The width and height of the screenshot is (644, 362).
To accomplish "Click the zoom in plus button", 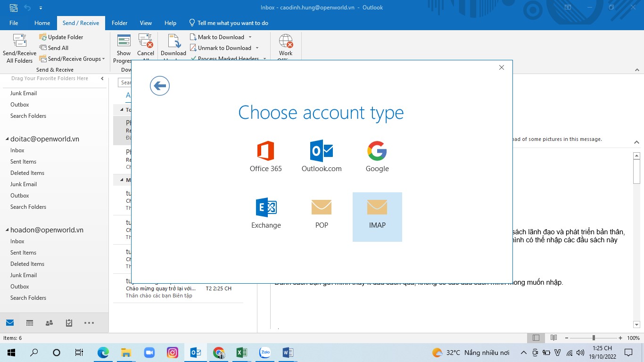I will [x=620, y=338].
